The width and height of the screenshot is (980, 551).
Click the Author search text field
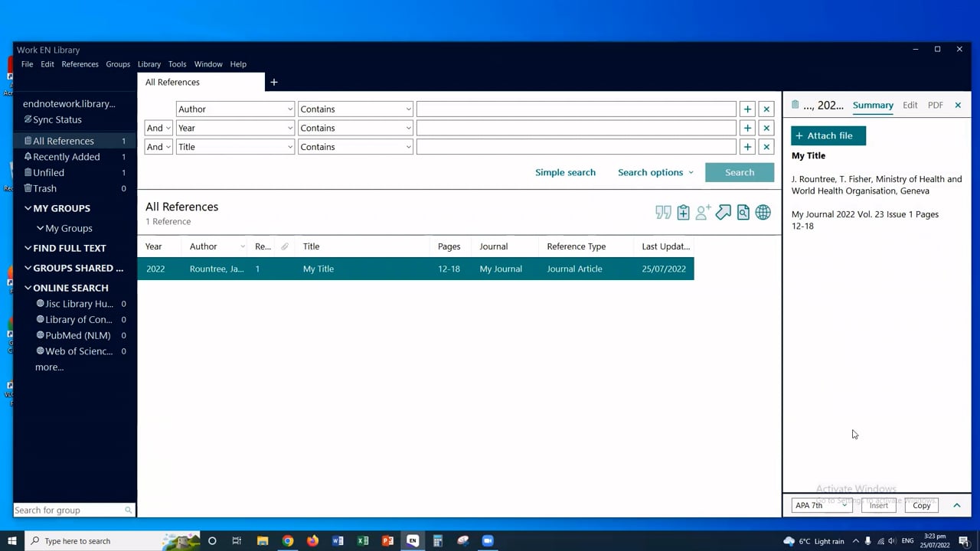point(577,109)
